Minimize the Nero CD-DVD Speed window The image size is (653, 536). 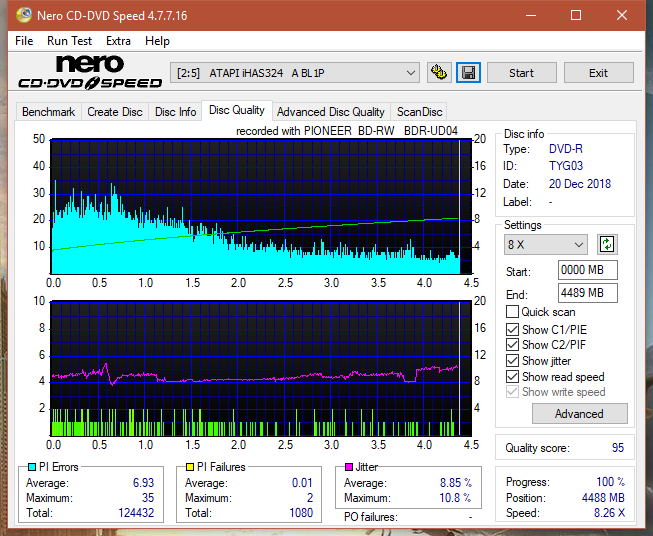(x=531, y=15)
